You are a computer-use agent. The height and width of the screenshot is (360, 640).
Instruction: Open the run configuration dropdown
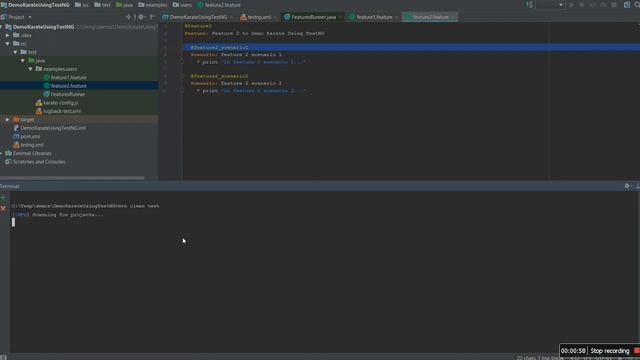550,5
